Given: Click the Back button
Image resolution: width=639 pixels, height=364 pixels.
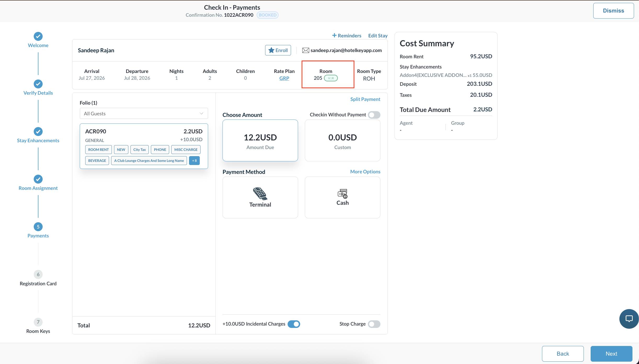Looking at the screenshot, I should coord(563,354).
